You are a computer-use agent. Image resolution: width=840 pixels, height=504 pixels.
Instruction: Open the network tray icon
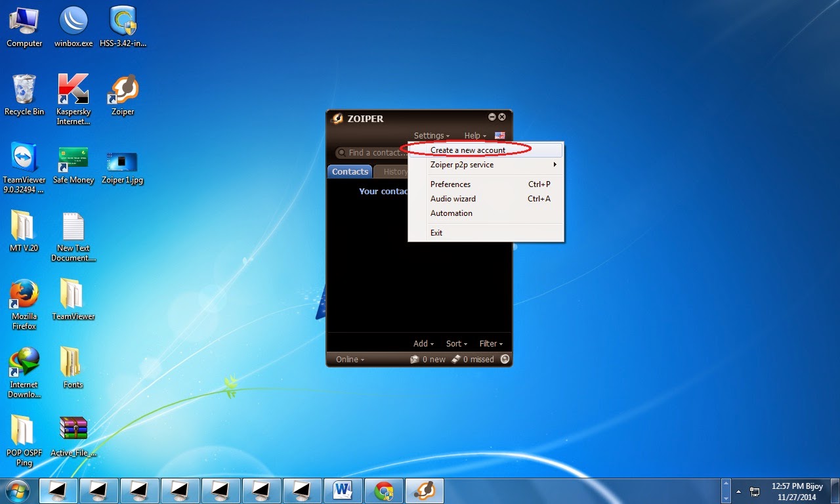[x=755, y=491]
